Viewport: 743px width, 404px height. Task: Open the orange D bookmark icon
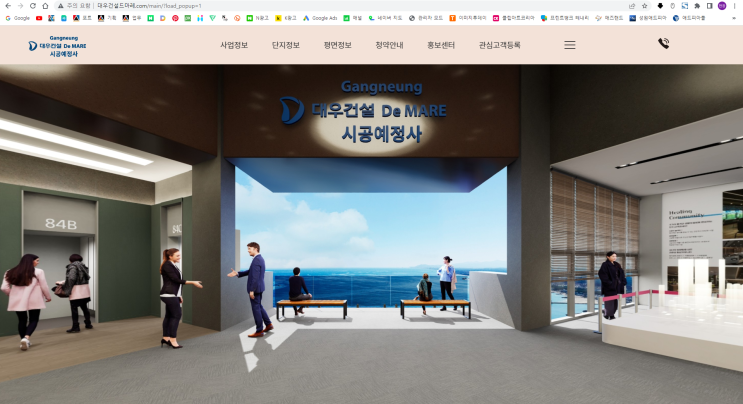(x=163, y=18)
